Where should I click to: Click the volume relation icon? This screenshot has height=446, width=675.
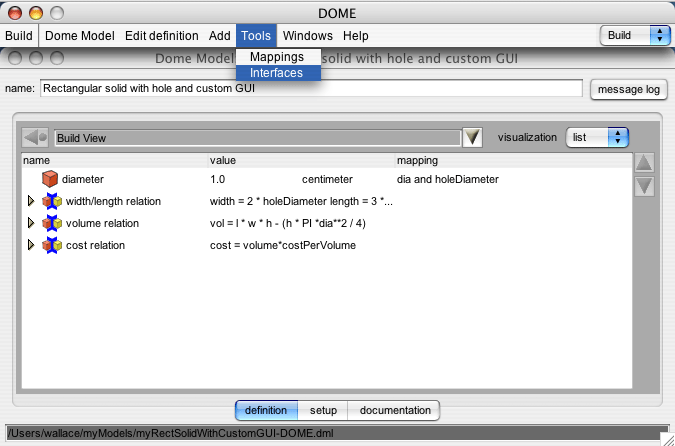pos(52,223)
